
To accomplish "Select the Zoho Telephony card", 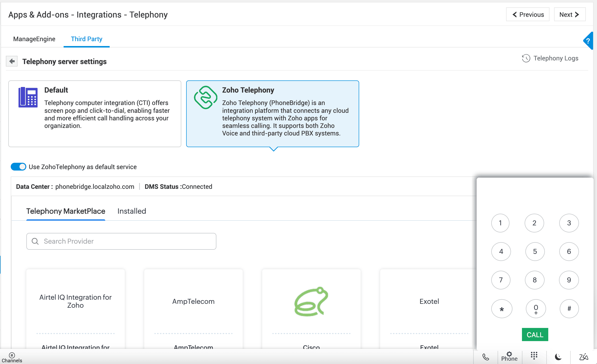I will [273, 114].
